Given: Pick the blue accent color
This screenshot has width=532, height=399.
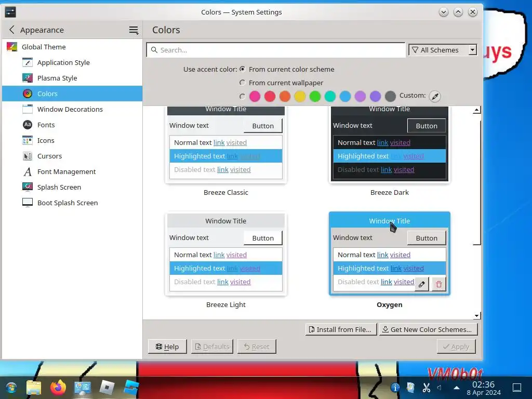Looking at the screenshot, I should [x=345, y=96].
